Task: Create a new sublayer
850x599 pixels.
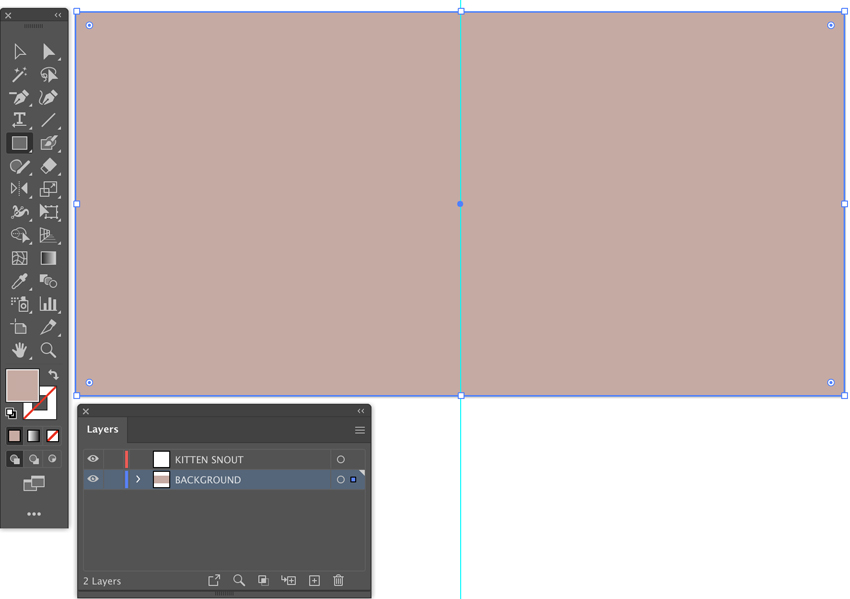Action: point(288,581)
